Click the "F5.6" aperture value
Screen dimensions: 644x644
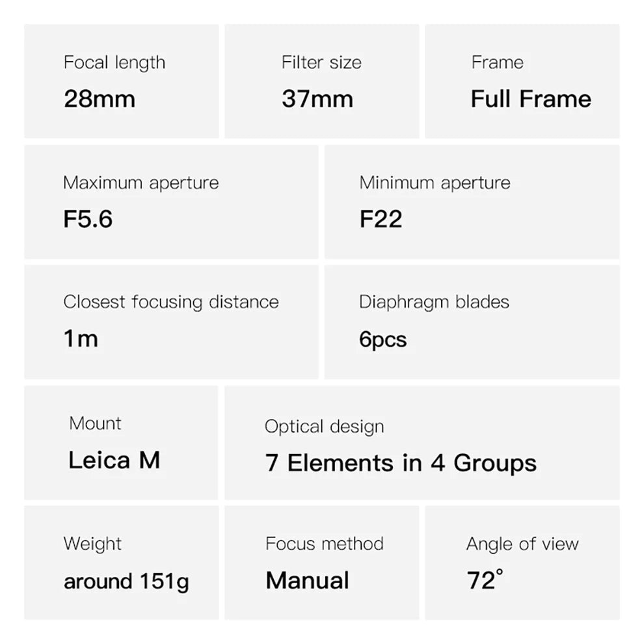[88, 219]
